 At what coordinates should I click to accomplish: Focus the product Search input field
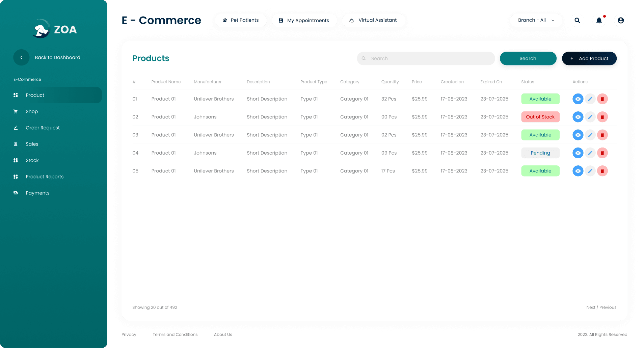426,58
